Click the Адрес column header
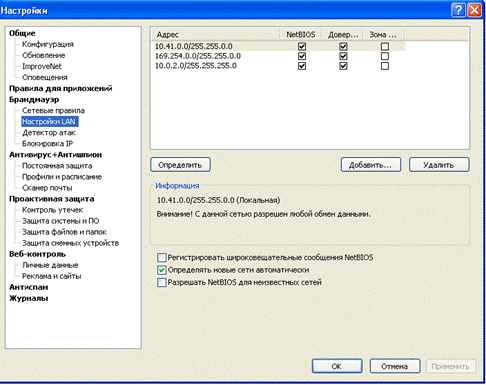Screen dimensions: 486x385 (216, 35)
